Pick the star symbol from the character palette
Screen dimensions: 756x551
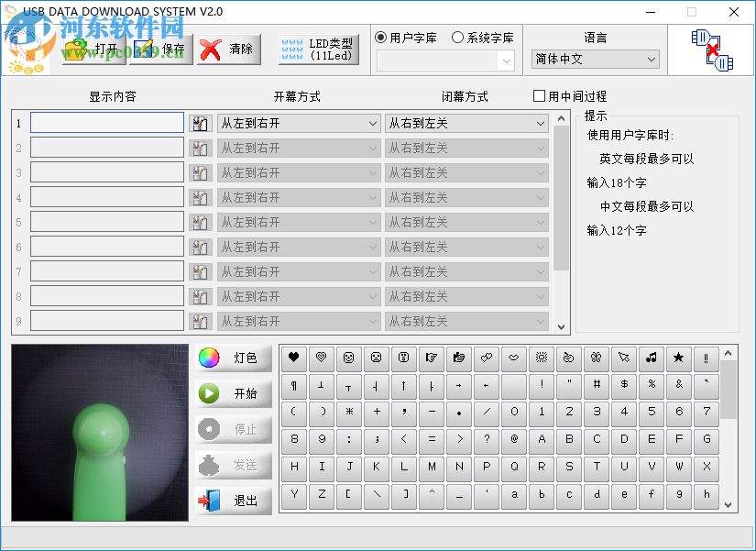pyautogui.click(x=679, y=358)
